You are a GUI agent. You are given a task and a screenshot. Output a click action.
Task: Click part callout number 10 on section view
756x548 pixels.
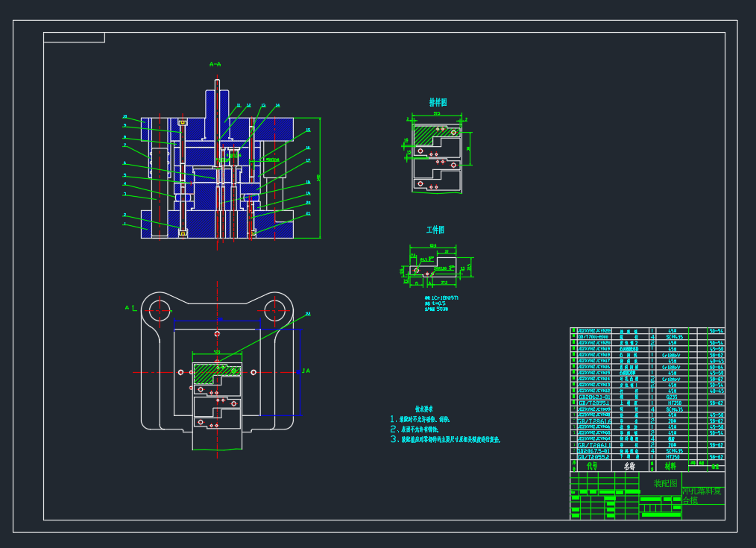tap(125, 116)
